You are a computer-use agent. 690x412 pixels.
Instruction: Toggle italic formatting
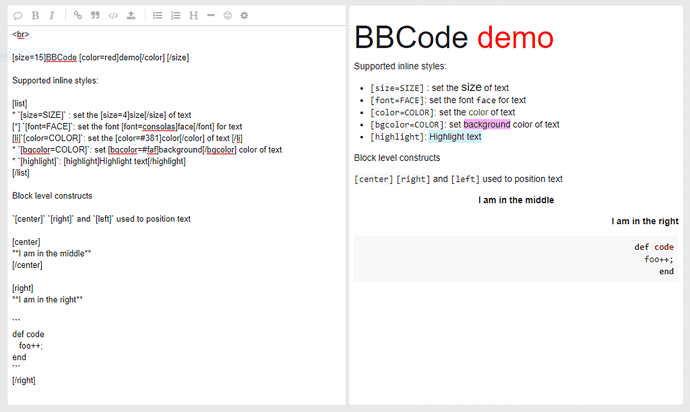click(52, 15)
